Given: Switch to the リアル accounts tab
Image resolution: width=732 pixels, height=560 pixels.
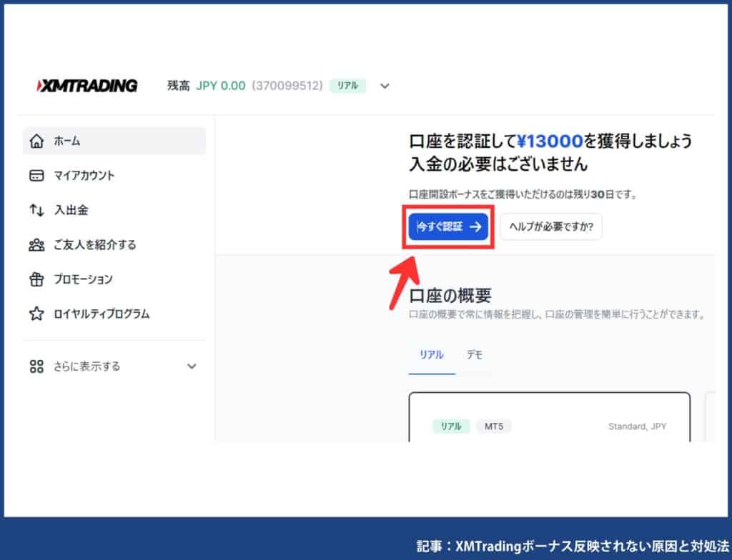Looking at the screenshot, I should click(431, 355).
